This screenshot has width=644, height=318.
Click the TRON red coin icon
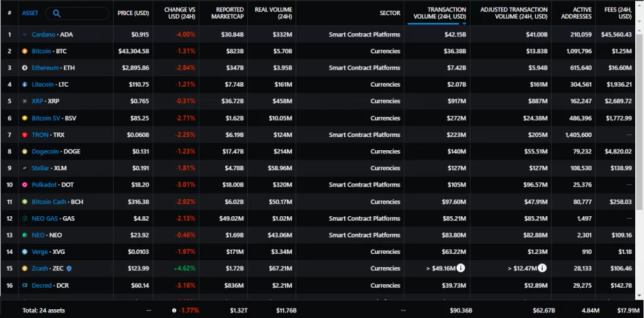[25, 134]
